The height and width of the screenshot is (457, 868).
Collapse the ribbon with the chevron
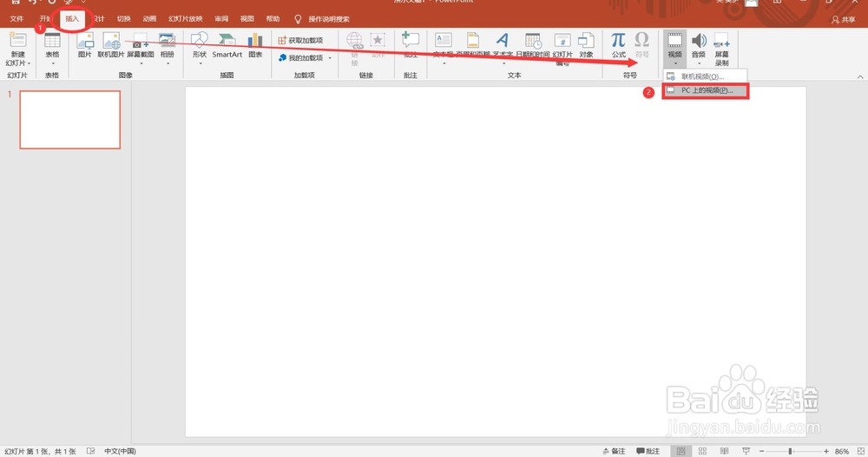[859, 76]
